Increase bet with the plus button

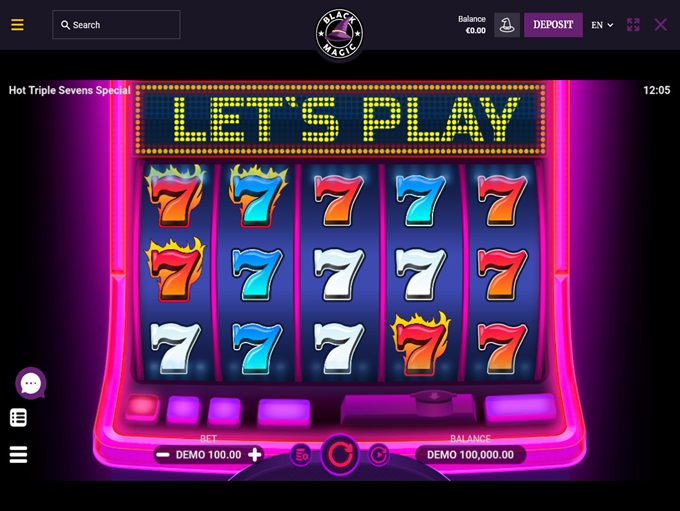[x=255, y=455]
